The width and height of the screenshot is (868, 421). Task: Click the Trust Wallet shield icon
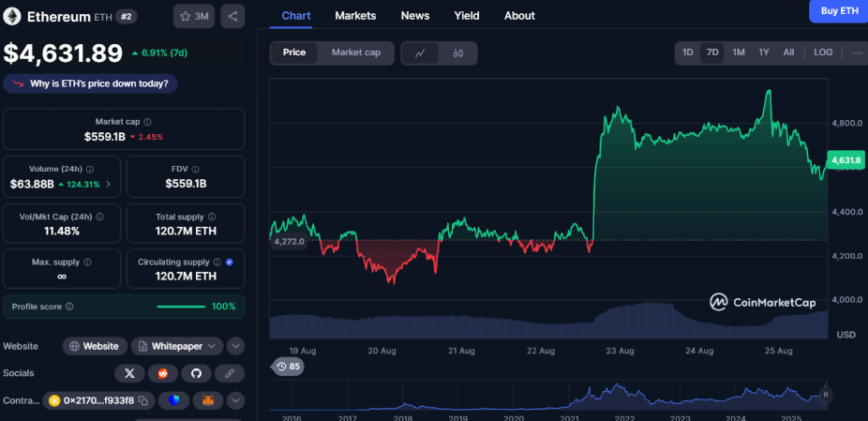coord(175,401)
